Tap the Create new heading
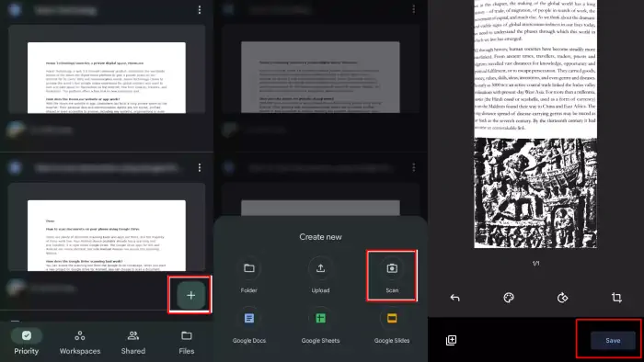 point(320,237)
